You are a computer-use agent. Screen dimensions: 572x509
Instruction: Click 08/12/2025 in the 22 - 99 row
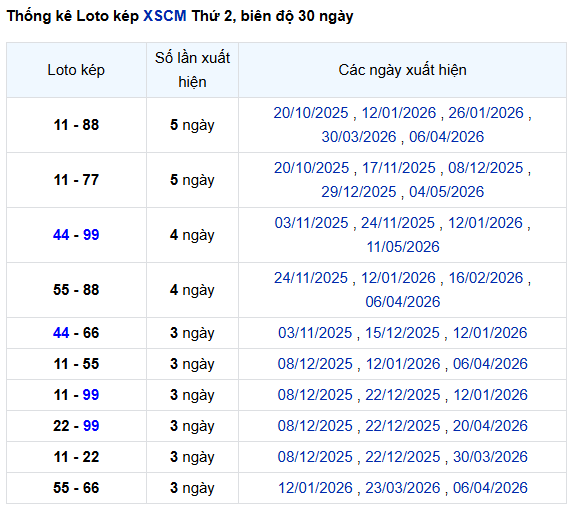point(315,426)
